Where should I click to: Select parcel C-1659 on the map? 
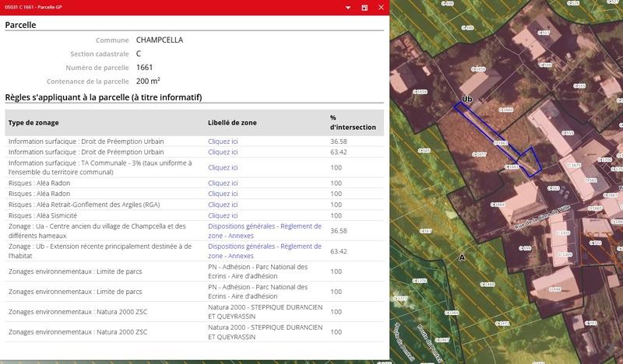click(x=480, y=70)
